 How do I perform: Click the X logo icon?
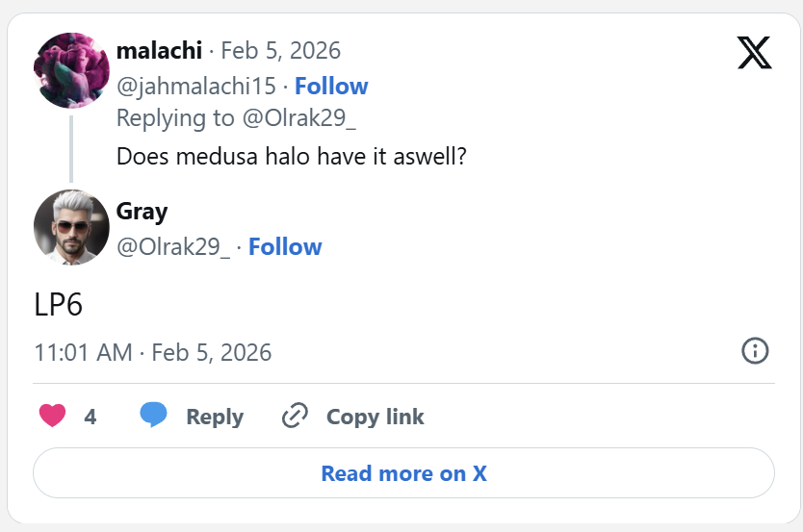754,50
